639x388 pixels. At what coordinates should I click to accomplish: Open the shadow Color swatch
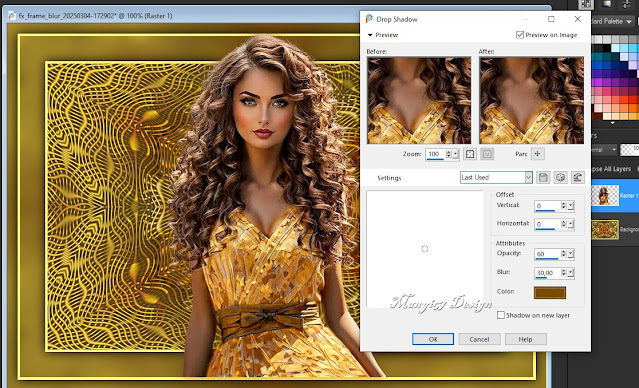click(x=550, y=292)
